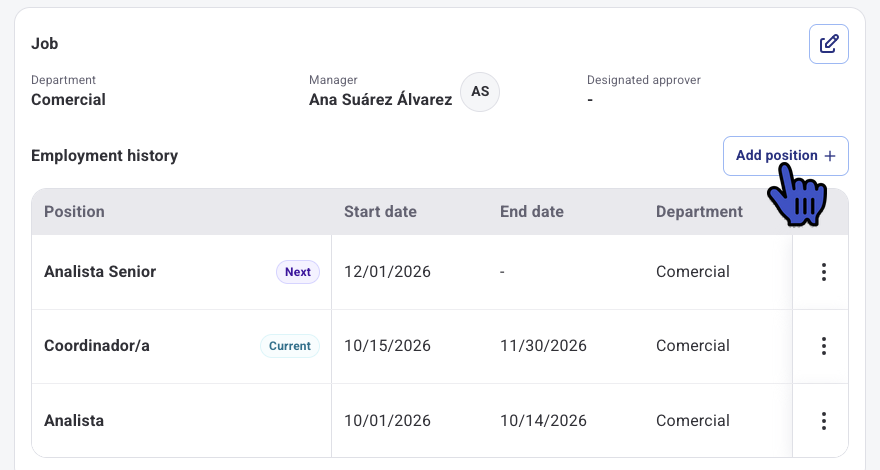The height and width of the screenshot is (470, 880).
Task: Click the Next badge on Analista Senior
Action: (297, 272)
